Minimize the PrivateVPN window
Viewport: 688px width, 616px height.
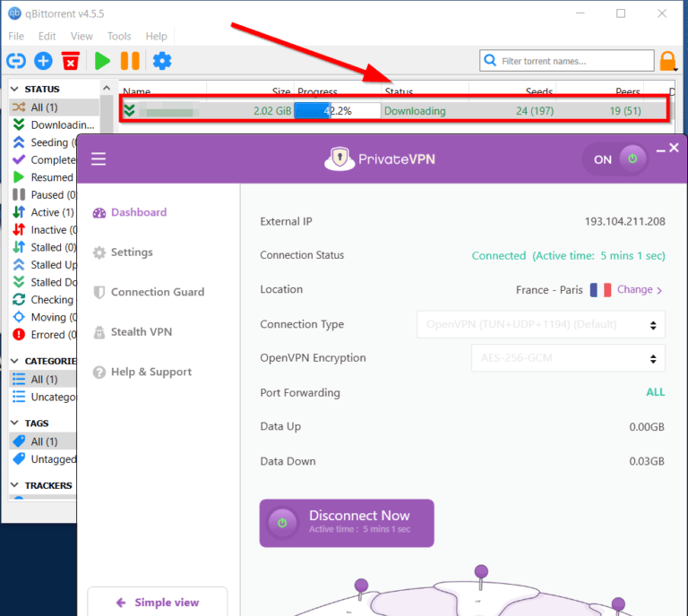tap(660, 150)
